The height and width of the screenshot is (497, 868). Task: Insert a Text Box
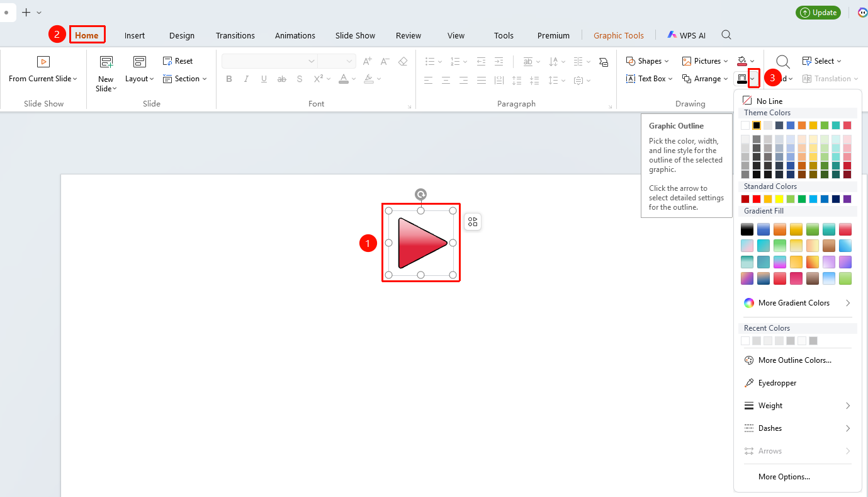click(650, 79)
